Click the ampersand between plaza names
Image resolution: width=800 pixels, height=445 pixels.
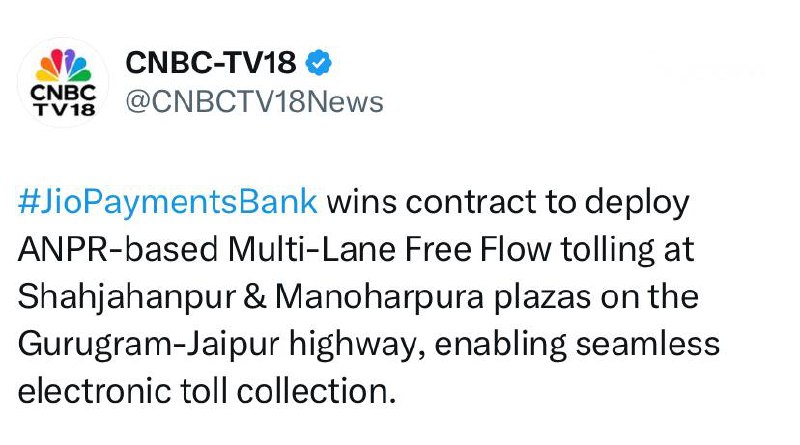(x=256, y=297)
